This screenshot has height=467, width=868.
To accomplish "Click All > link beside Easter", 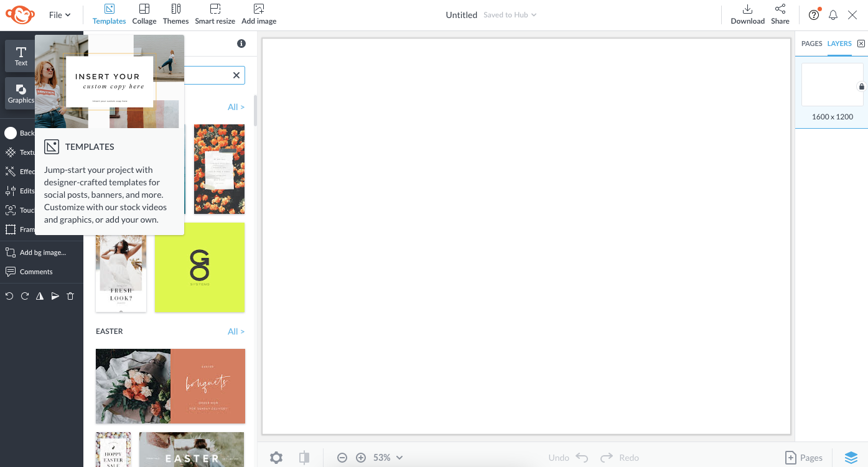I will coord(236,331).
